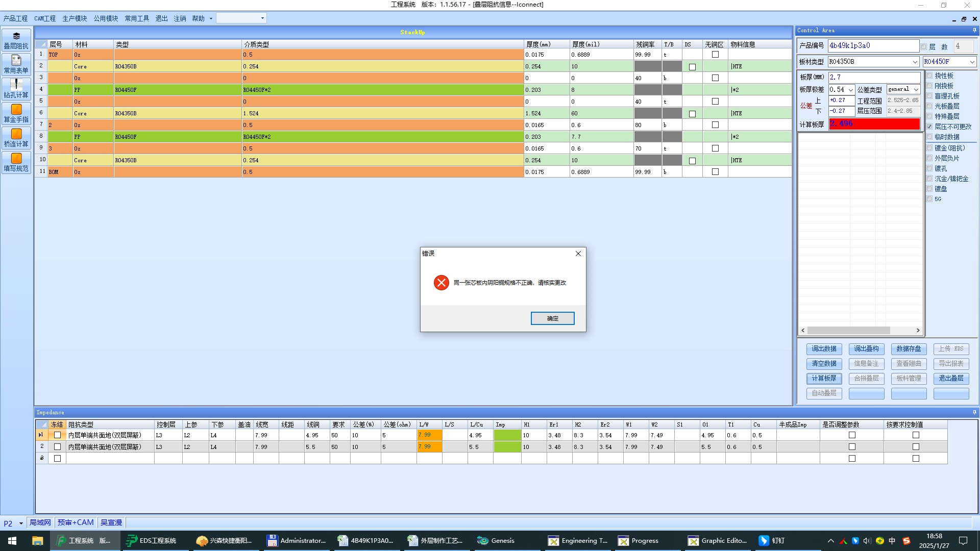Confirm the error dialog with 确定

(x=552, y=318)
